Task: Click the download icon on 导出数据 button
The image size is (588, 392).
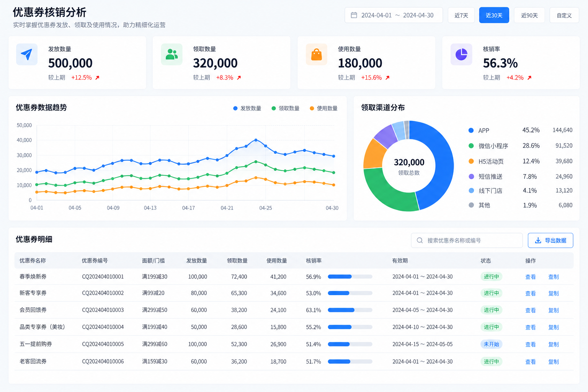Action: pos(538,240)
